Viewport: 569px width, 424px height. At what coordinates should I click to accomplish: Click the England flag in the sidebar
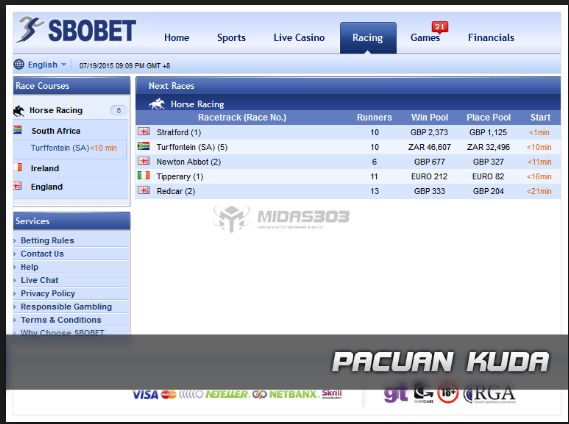(x=17, y=186)
